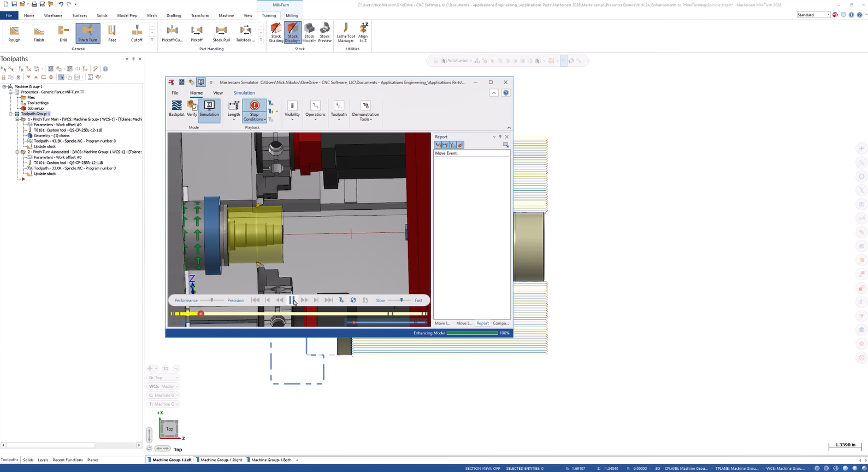Click the Undo icon in quick access toolbar
Image resolution: width=868 pixels, height=472 pixels.
tap(61, 4)
